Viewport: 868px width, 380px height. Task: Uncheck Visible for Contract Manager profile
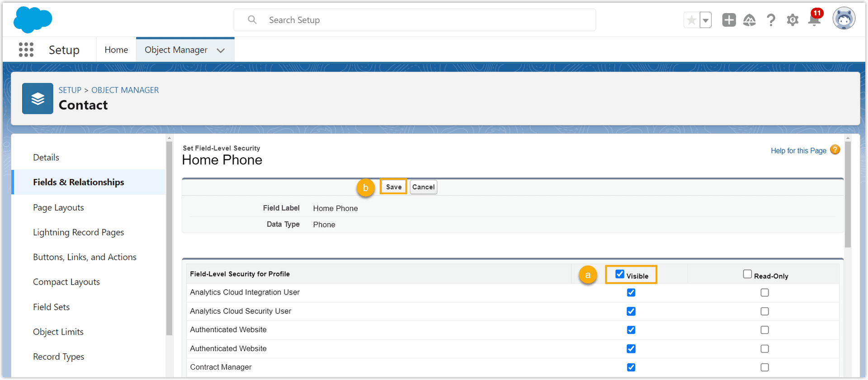631,367
